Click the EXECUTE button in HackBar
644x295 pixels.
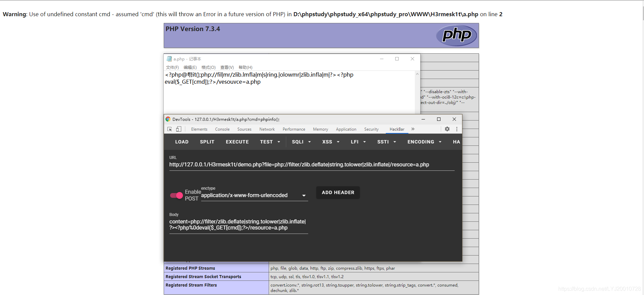pyautogui.click(x=237, y=142)
